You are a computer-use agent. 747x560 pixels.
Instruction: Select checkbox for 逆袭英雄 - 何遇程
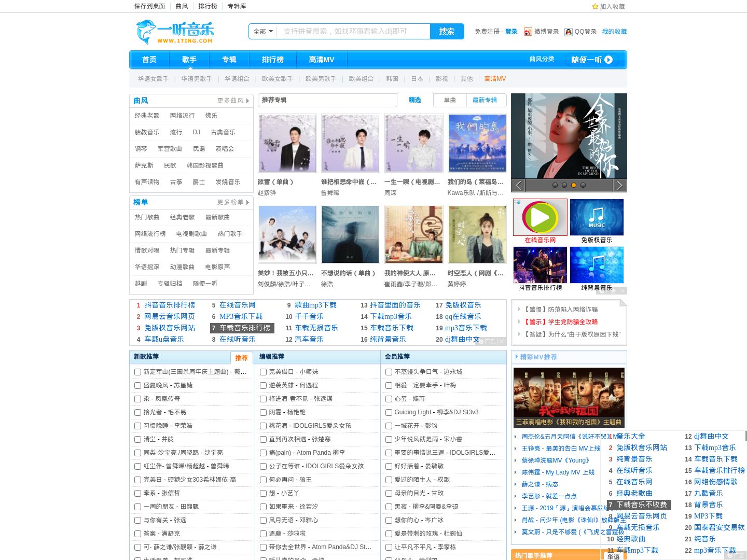pos(264,385)
